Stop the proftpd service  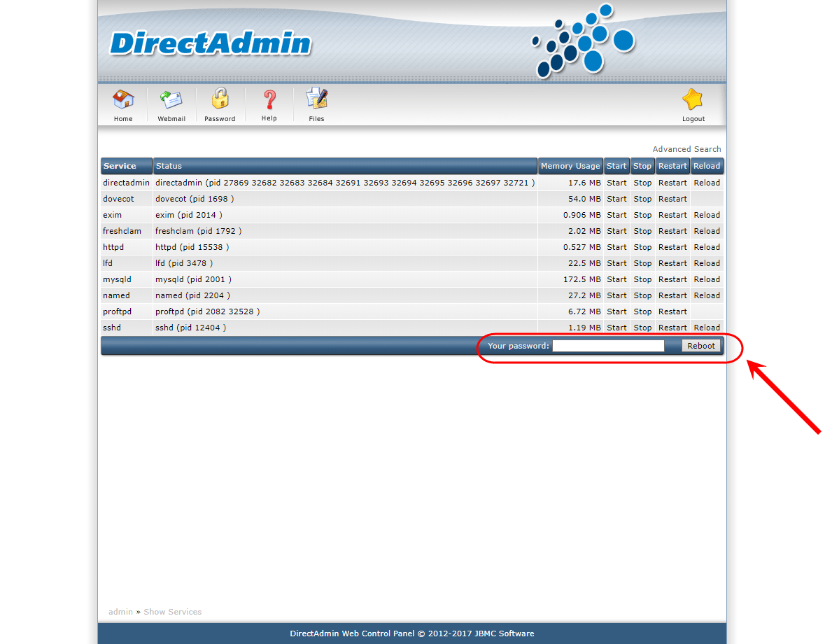pos(642,311)
